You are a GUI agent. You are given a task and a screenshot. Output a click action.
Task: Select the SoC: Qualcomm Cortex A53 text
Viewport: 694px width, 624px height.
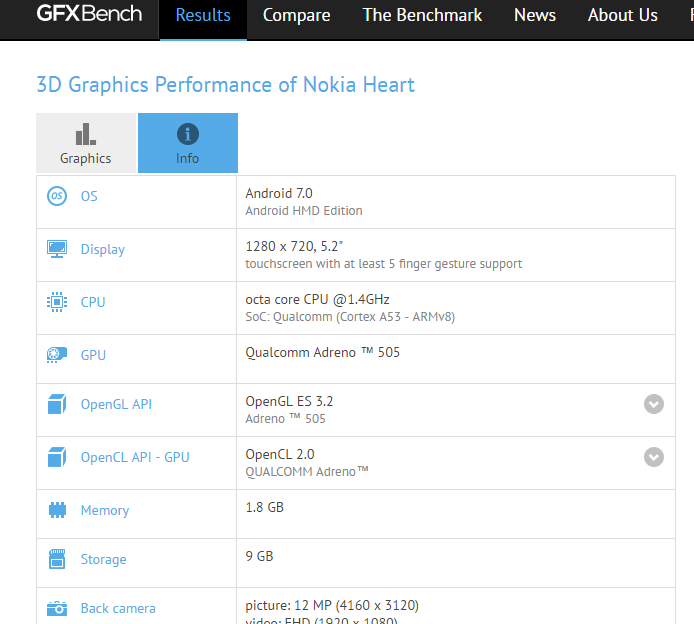[350, 317]
